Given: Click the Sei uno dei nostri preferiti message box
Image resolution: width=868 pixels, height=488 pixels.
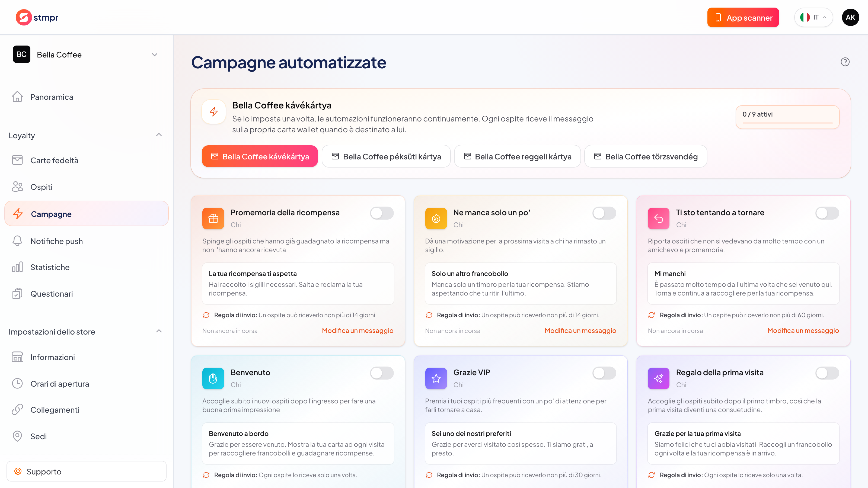Looking at the screenshot, I should click(521, 443).
